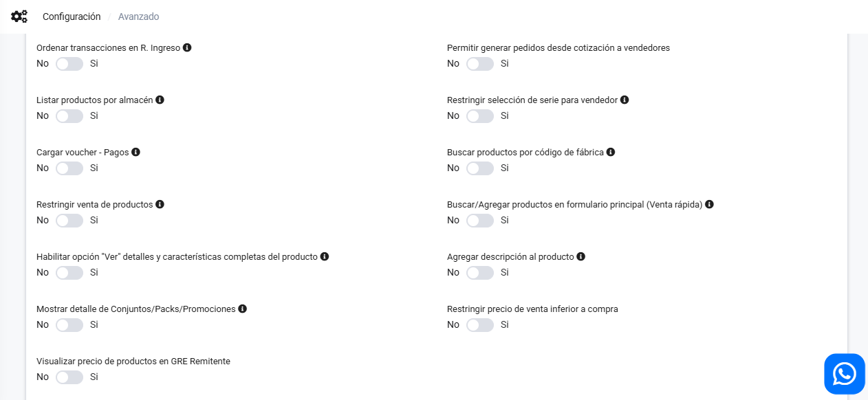Click info icon beside Buscar productos por código de fábrica
This screenshot has width=868, height=400.
pyautogui.click(x=610, y=152)
